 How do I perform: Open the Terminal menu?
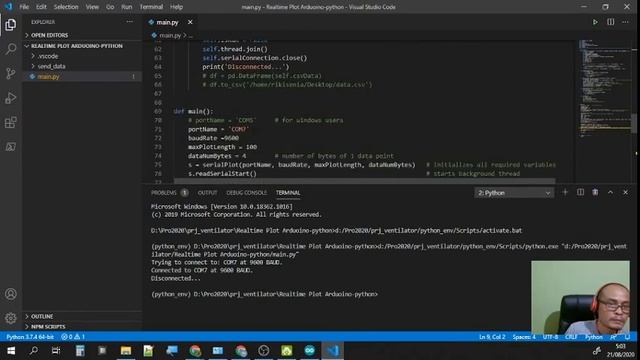[151, 7]
